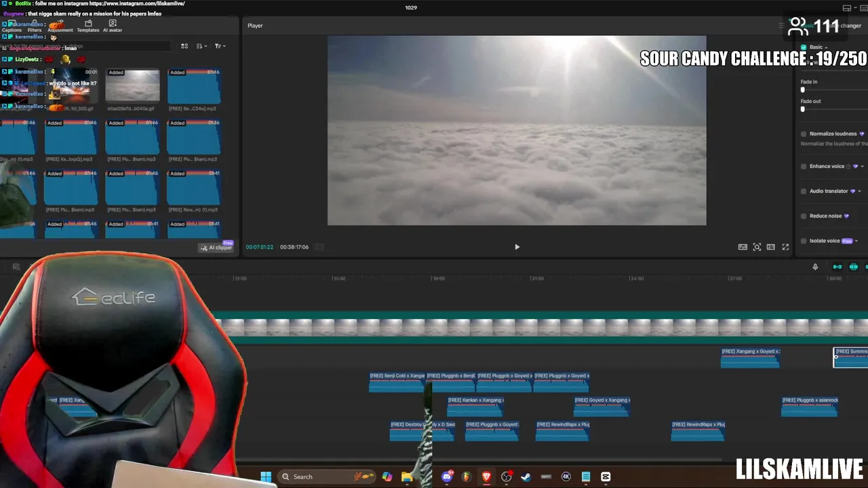Screen dimensions: 868x488
Task: Enable Normalize loudness checkbox
Action: tap(804, 134)
